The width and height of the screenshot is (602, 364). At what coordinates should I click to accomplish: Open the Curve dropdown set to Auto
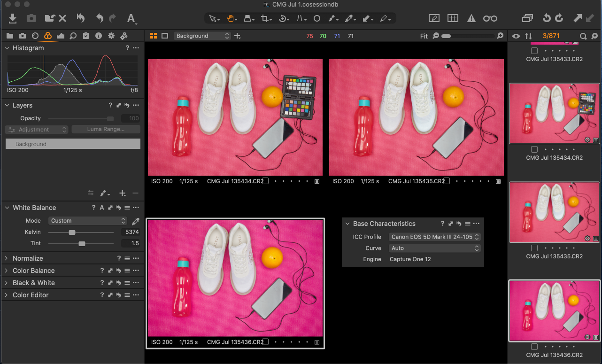pyautogui.click(x=435, y=248)
